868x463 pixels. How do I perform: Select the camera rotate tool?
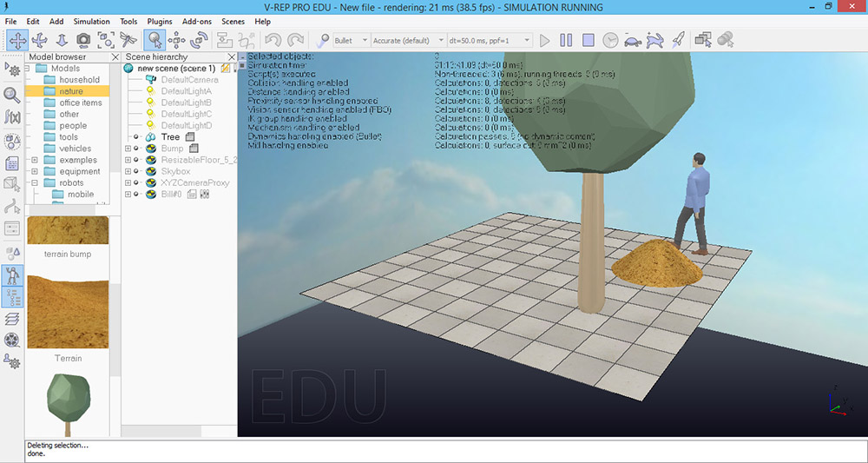click(x=40, y=40)
